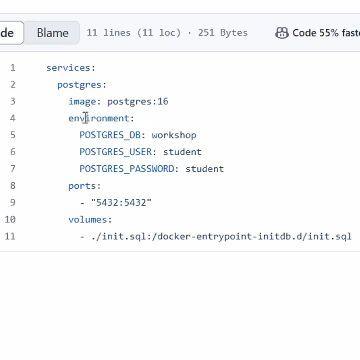Switch to the Blame view tab
The width and height of the screenshot is (360, 360).
[52, 33]
